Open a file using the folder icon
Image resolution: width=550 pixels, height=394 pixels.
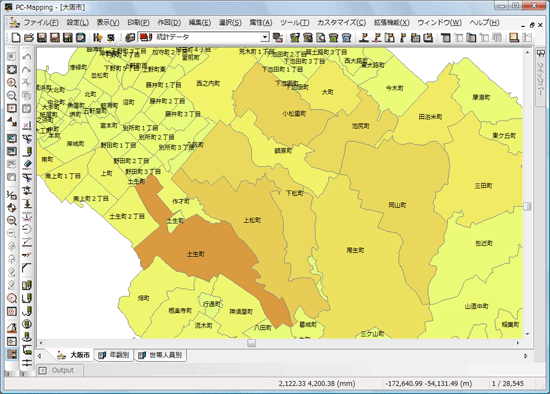(29, 37)
